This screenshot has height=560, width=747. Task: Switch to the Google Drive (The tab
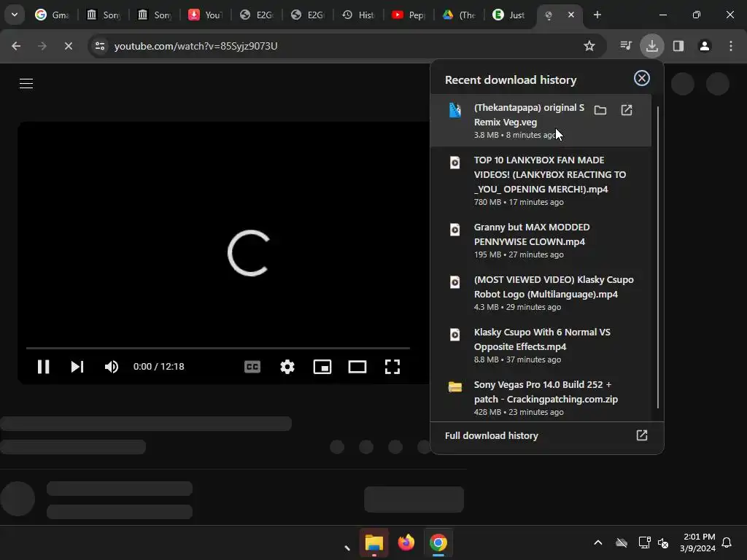(x=460, y=15)
